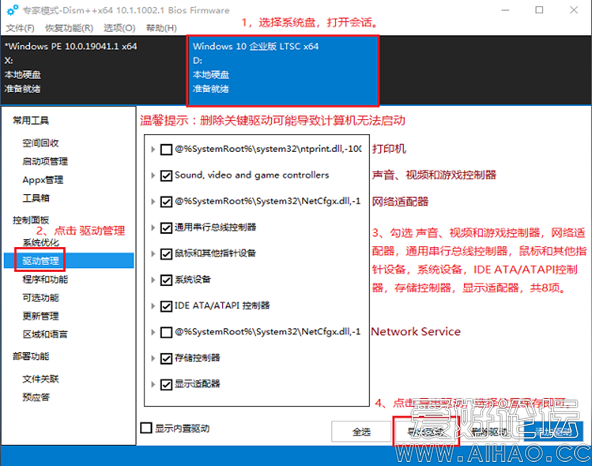Expand the 鼠标和其他指针设备 node

(x=153, y=254)
